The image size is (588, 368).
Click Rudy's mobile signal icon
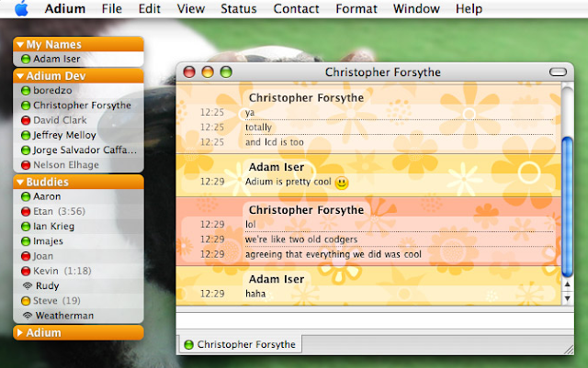click(27, 286)
